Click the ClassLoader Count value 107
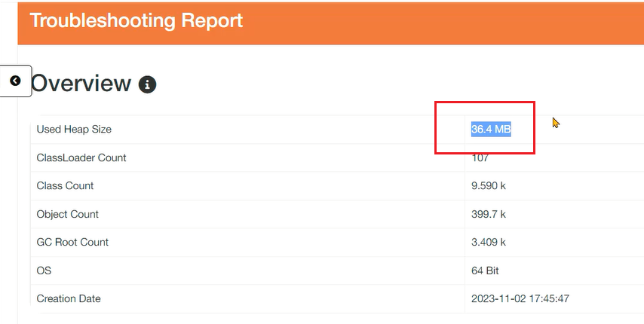The height and width of the screenshot is (324, 644). (480, 158)
